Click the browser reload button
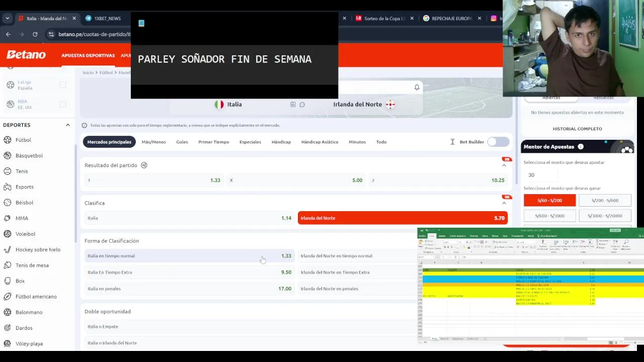This screenshot has height=362, width=644. coord(35,34)
